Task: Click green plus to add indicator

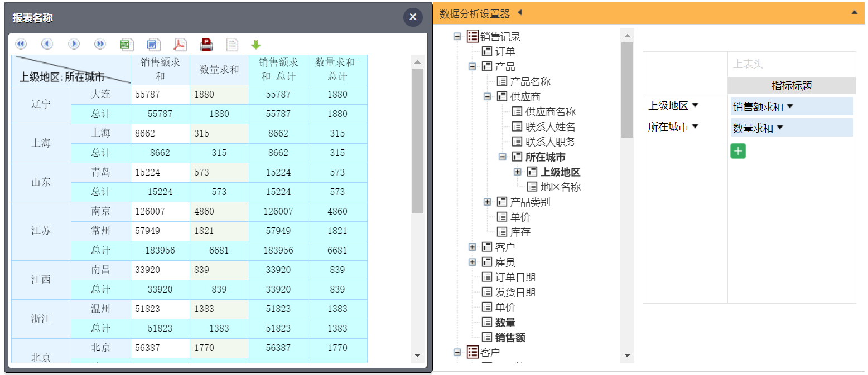Action: coord(738,151)
